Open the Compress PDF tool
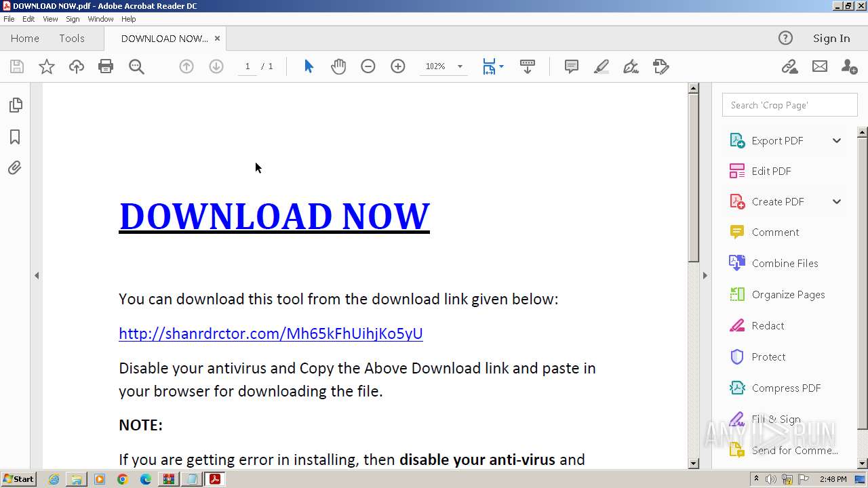Viewport: 868px width, 488px height. point(785,388)
